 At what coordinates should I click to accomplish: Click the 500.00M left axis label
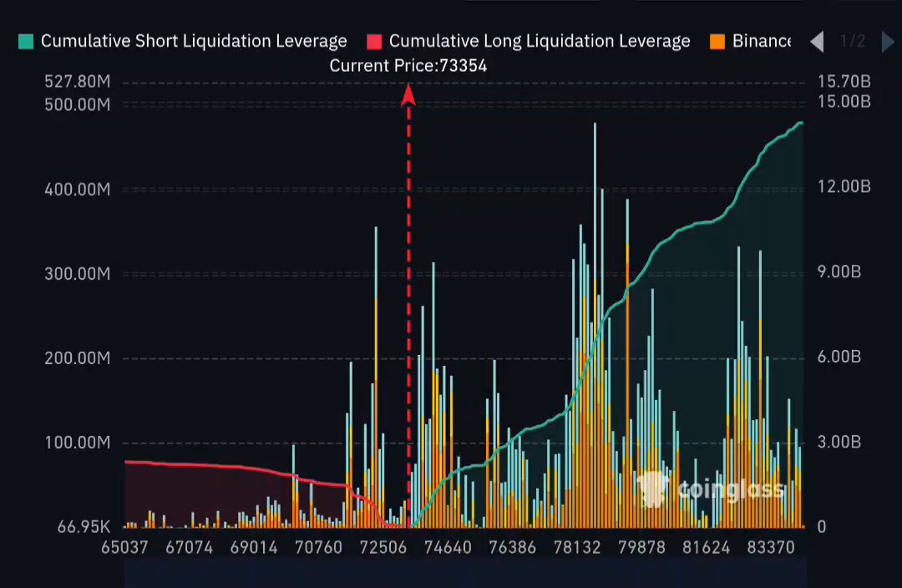(x=78, y=104)
